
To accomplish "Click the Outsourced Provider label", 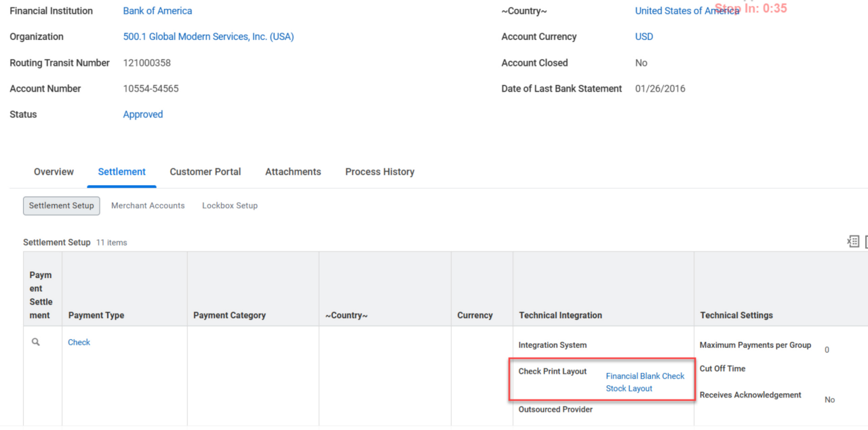I will (x=555, y=410).
